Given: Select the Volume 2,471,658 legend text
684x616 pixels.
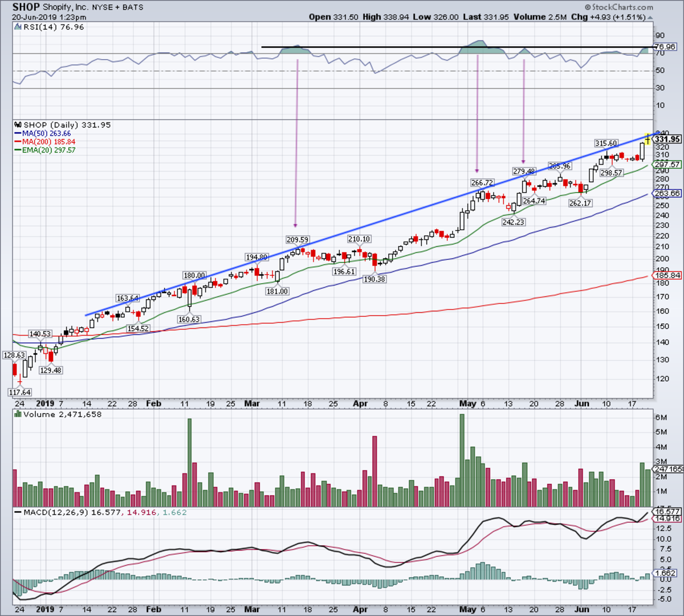Looking at the screenshot, I should click(63, 414).
